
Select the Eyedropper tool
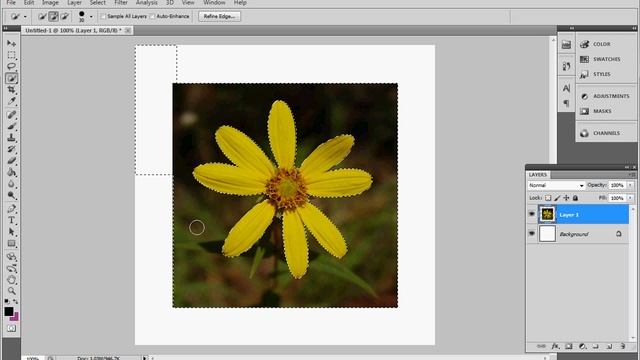(x=11, y=101)
